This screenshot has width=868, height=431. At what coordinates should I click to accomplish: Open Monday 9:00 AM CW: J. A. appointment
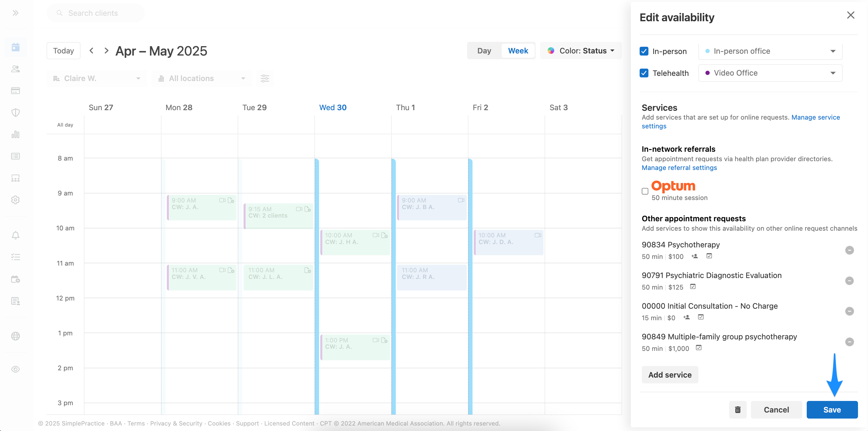click(202, 207)
